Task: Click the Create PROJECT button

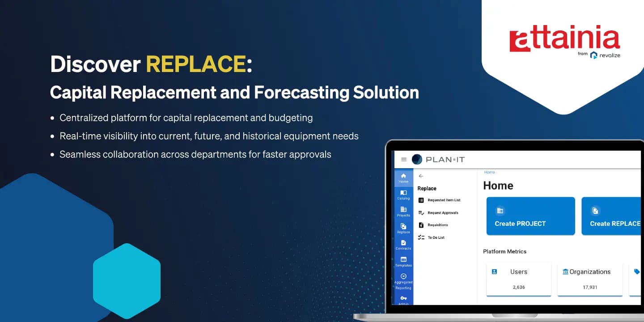Action: [530, 216]
